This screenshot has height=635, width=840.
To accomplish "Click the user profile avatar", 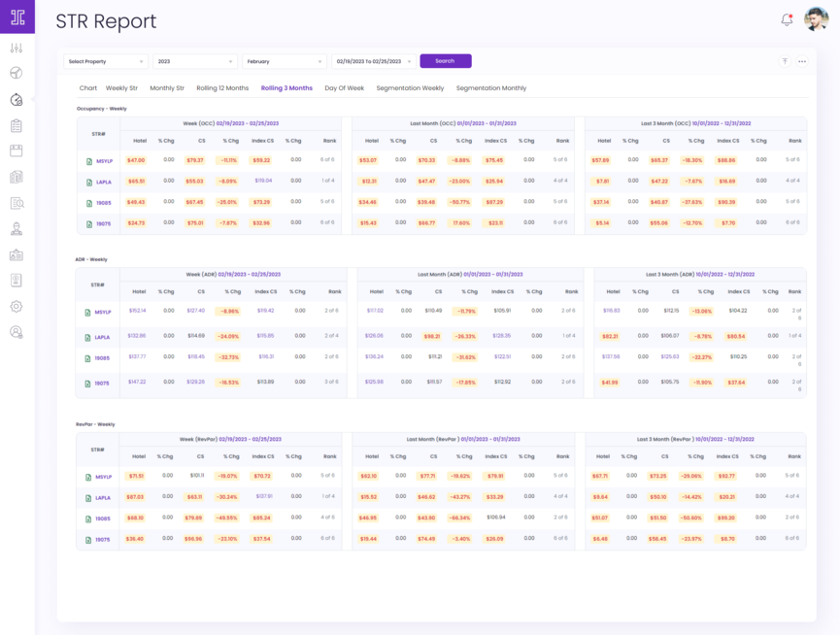I will tap(816, 19).
